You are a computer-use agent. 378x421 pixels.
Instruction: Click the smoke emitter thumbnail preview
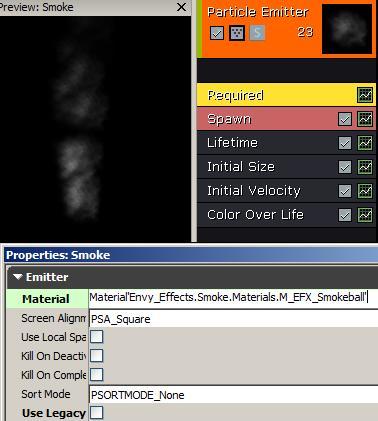pyautogui.click(x=347, y=29)
